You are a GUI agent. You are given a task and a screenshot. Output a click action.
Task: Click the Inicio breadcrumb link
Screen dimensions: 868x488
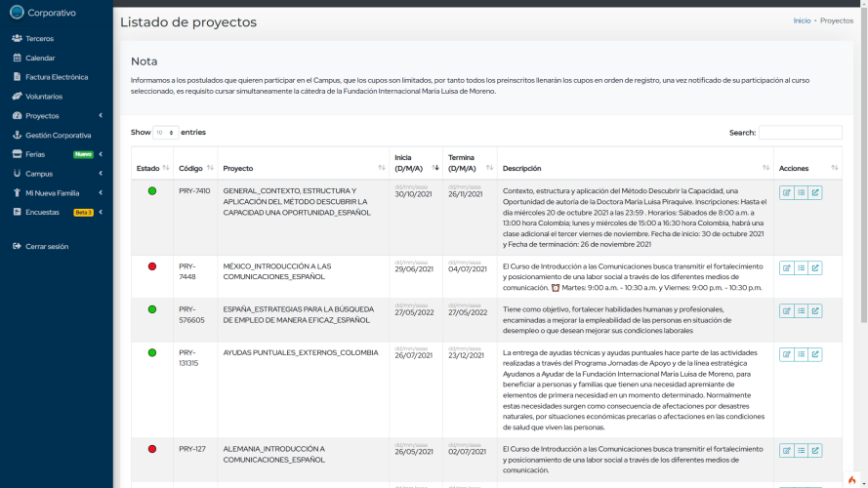[802, 20]
